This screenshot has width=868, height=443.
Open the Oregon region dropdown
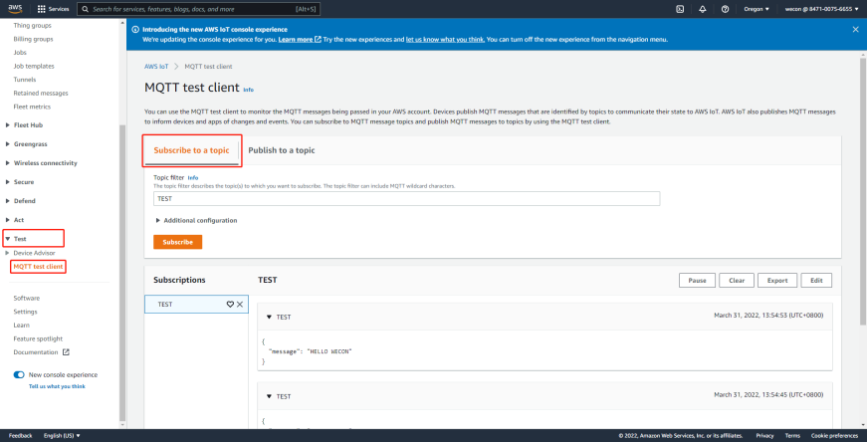[x=755, y=8]
